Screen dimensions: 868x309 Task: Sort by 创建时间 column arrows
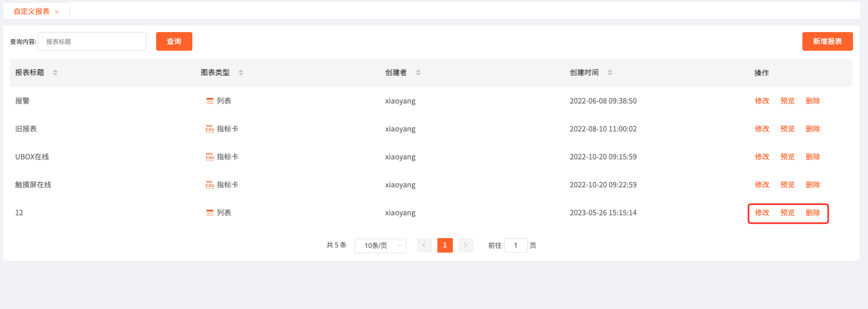click(610, 72)
